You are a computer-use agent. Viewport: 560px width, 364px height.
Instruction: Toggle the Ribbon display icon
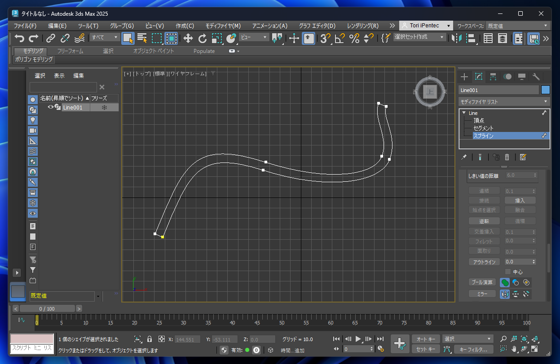(518, 38)
